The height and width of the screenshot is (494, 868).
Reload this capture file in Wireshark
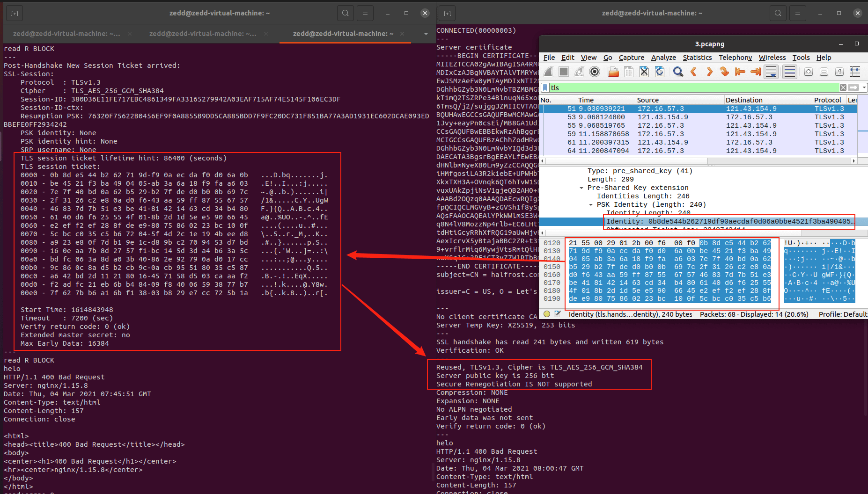point(660,72)
